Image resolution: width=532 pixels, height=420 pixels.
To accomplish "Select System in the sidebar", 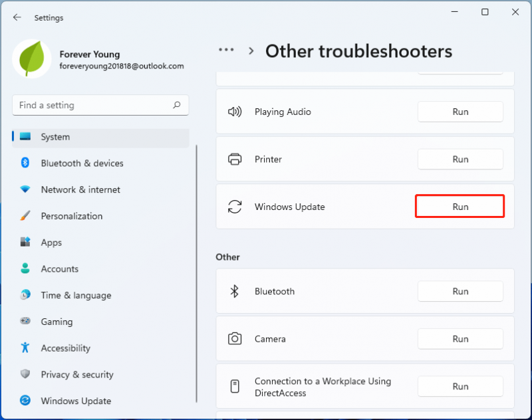I will pos(100,137).
